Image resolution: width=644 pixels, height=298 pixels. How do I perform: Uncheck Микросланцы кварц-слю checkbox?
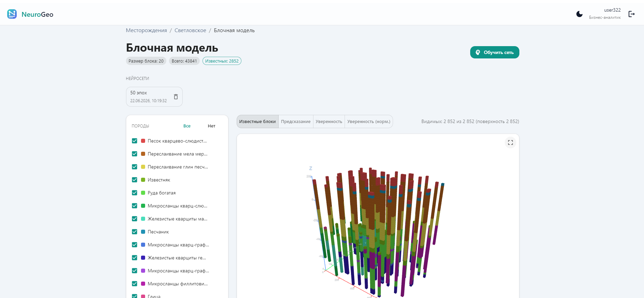tap(135, 206)
